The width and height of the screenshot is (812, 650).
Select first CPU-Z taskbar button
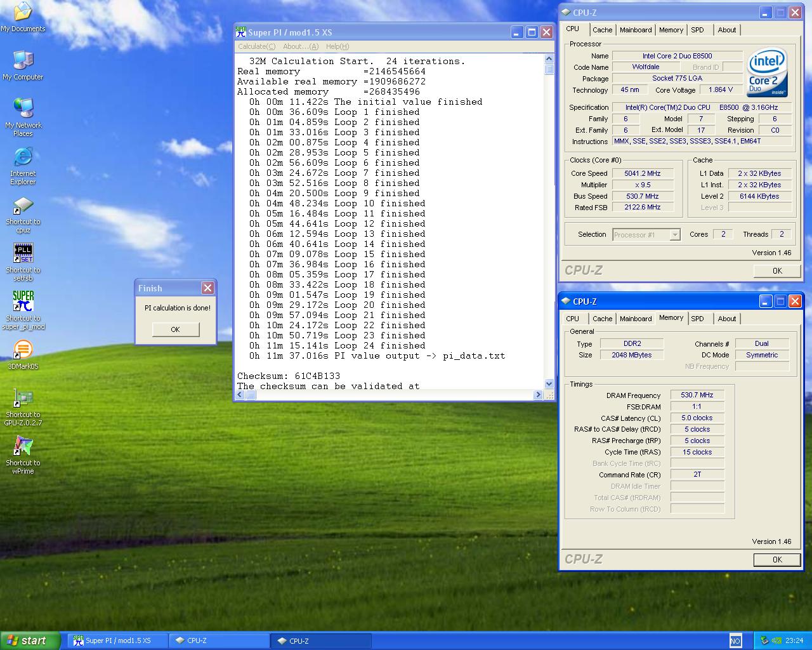point(219,640)
